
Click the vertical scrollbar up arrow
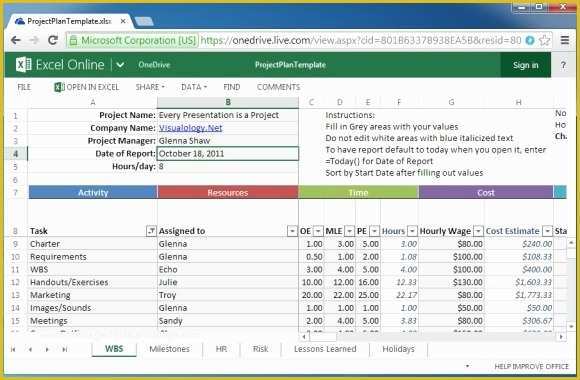tap(571, 243)
